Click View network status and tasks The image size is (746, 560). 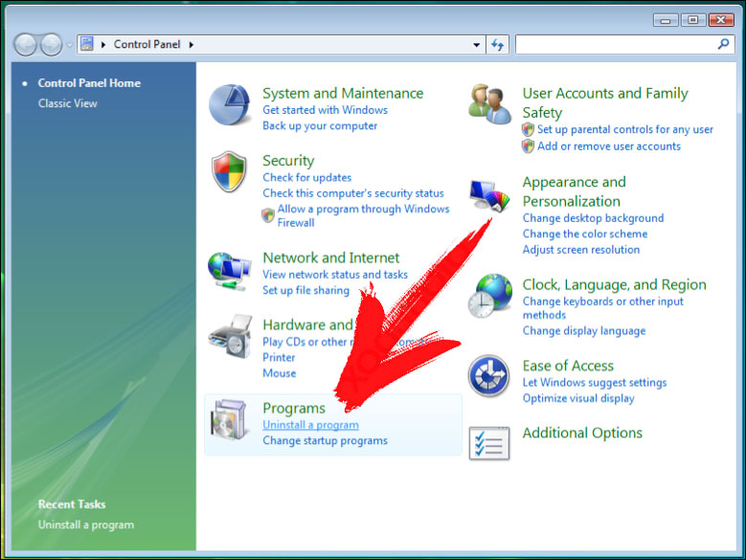(x=335, y=275)
